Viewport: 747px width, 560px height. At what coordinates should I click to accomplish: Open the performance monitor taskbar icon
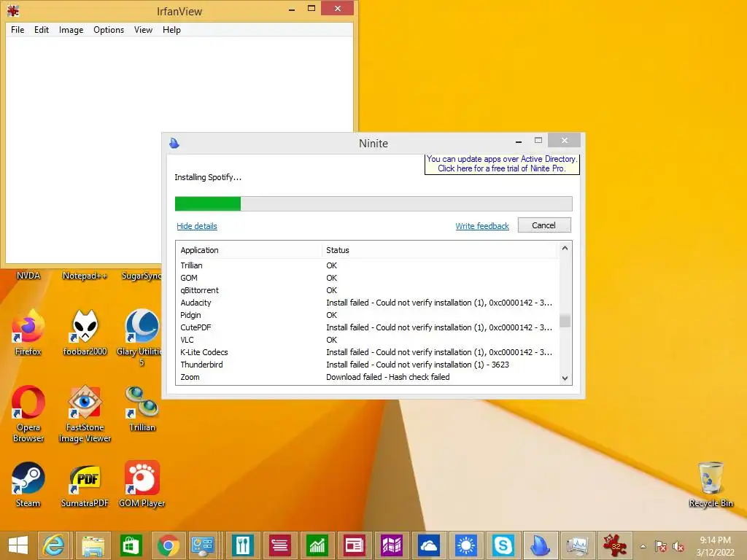click(578, 545)
